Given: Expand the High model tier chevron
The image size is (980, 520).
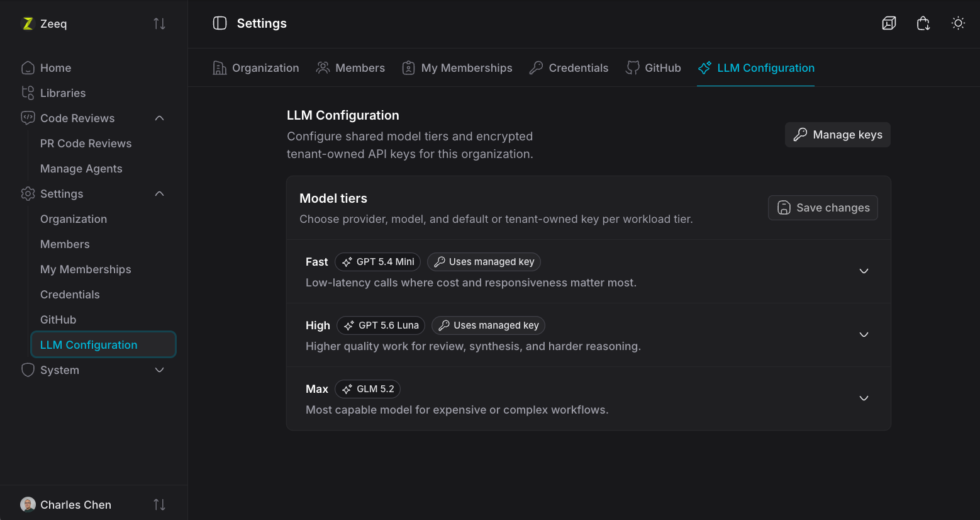Looking at the screenshot, I should tap(864, 334).
